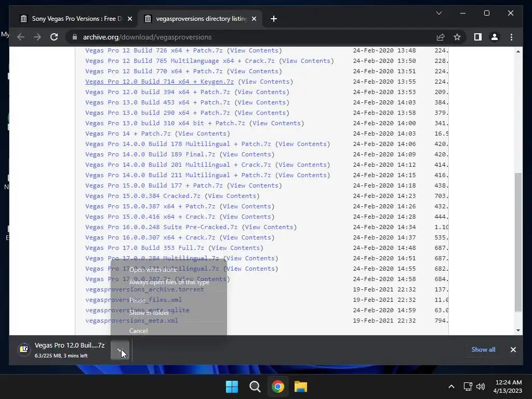The height and width of the screenshot is (399, 532).
Task: Toggle the download item options chevron
Action: pyautogui.click(x=120, y=350)
